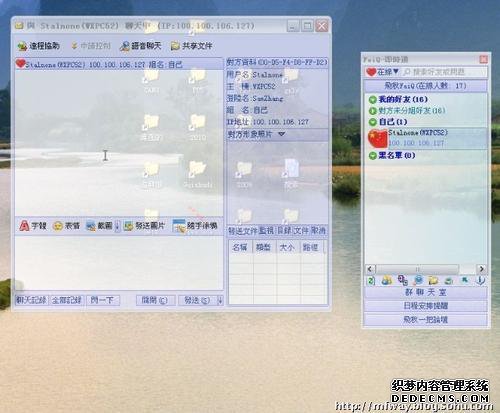This screenshot has height=413, width=500.
Task: Select the 目錄 tab in file panel
Action: [284, 230]
